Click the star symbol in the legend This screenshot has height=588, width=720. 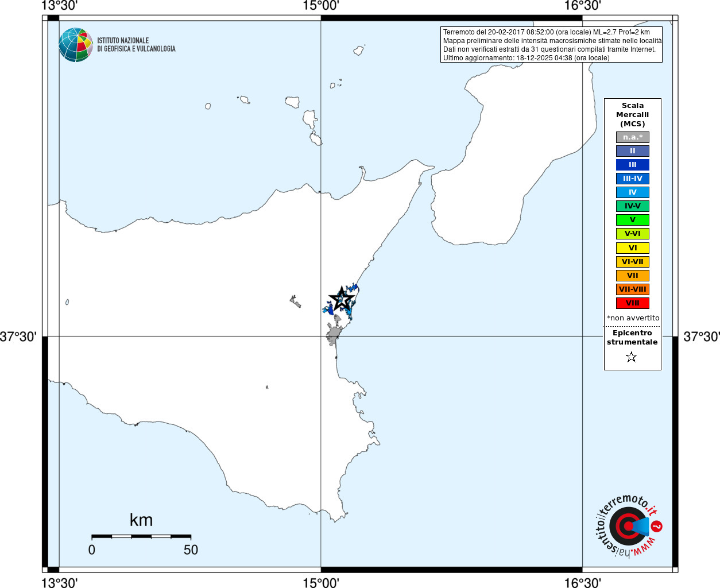pos(632,357)
